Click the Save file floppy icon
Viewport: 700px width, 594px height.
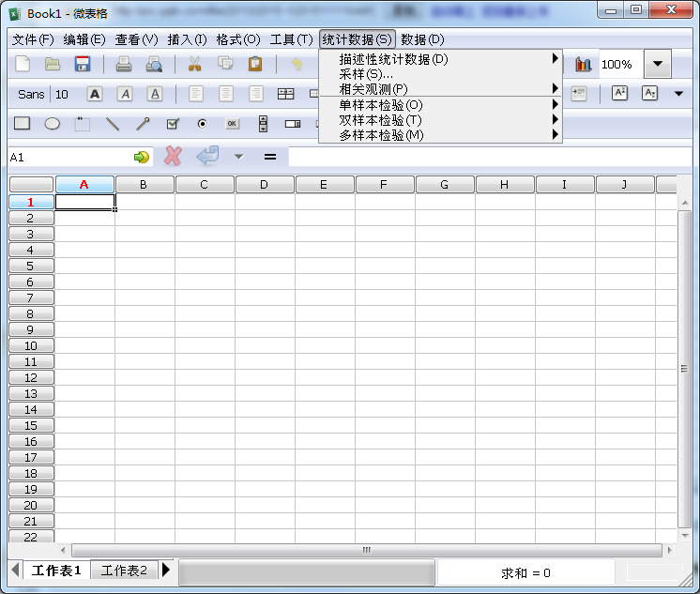[83, 65]
